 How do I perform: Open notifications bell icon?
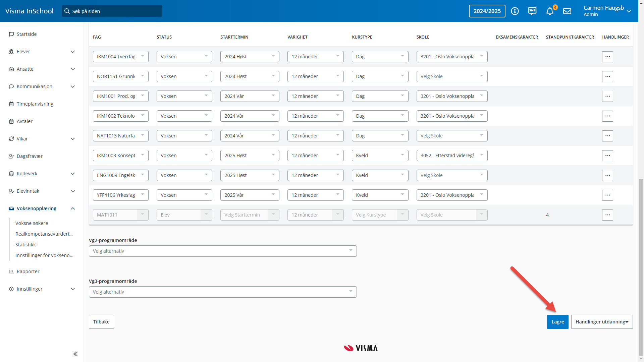pyautogui.click(x=550, y=11)
